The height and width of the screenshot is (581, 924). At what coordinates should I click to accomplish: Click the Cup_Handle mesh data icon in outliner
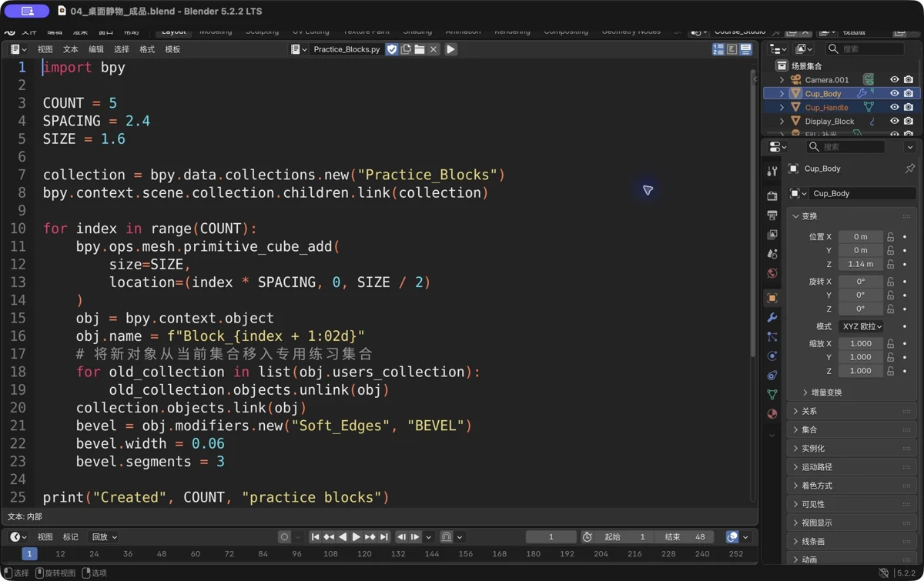(x=869, y=108)
